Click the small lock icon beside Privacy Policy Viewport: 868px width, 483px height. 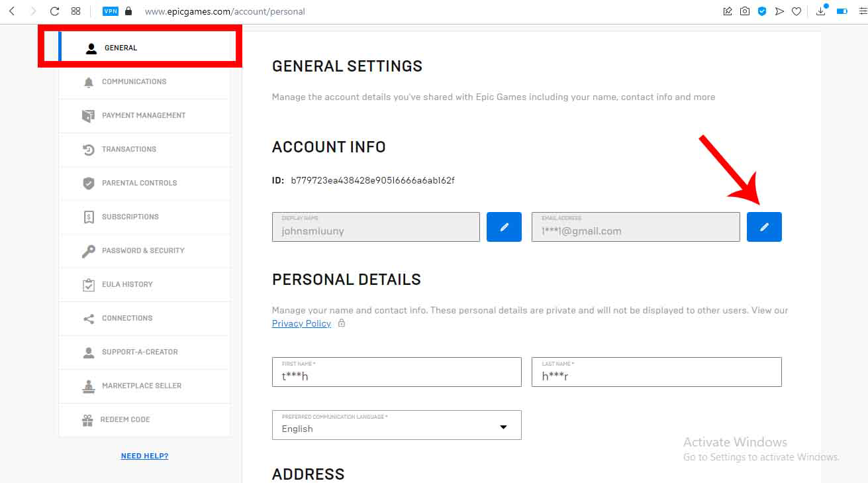[x=342, y=323]
